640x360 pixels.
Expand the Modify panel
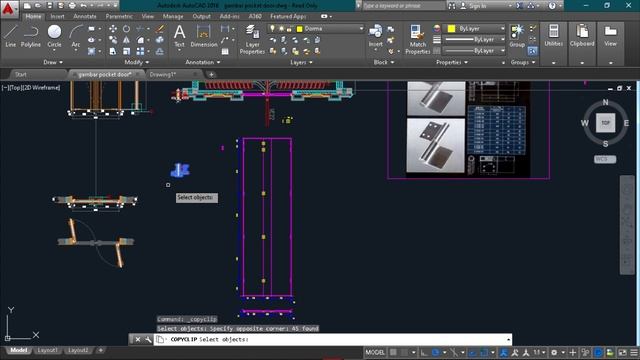[136, 62]
